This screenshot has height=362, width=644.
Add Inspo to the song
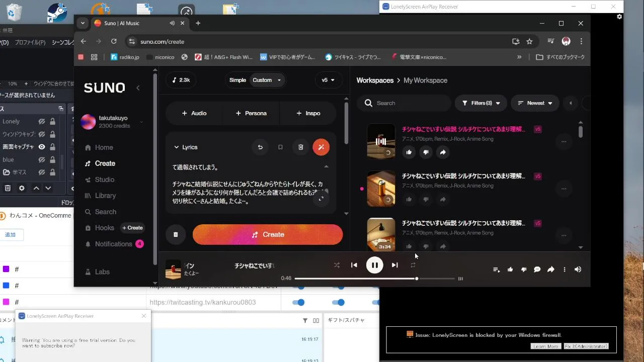click(308, 113)
